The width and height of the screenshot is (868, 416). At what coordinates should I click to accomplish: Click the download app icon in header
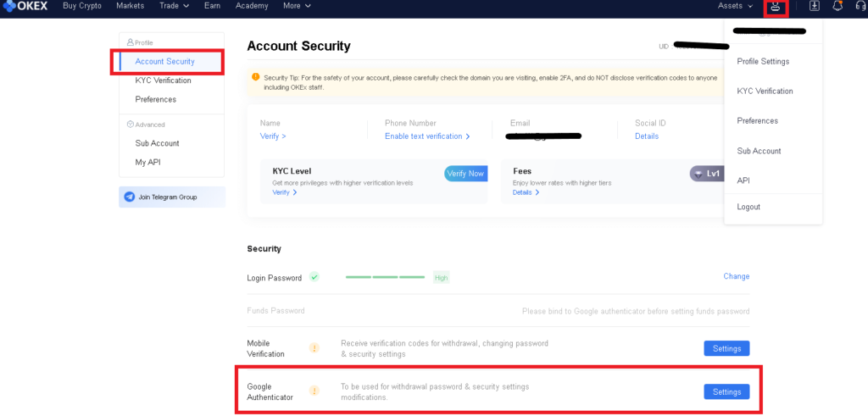[x=815, y=6]
